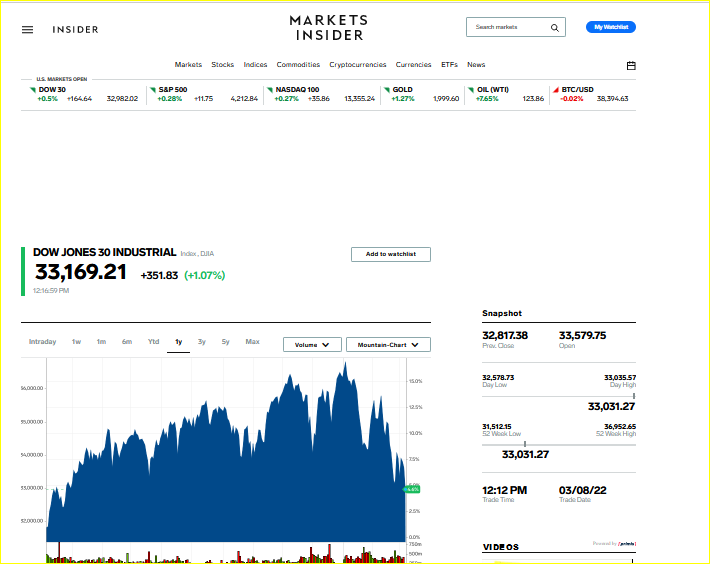Click the 52 Week range marker
This screenshot has height=564, width=710.
click(x=525, y=445)
